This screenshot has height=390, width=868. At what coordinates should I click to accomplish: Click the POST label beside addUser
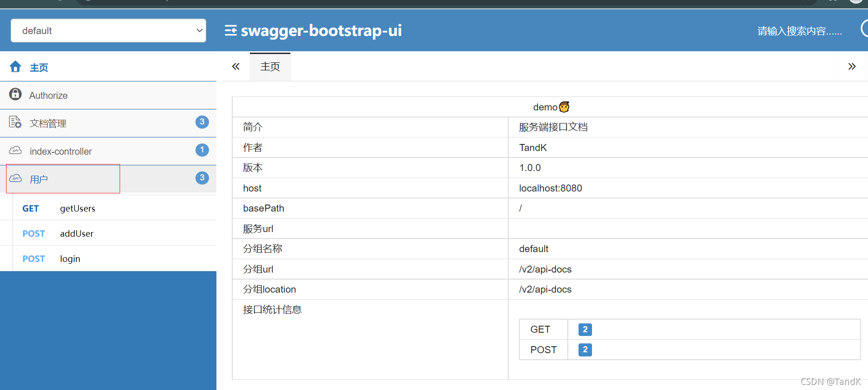pyautogui.click(x=34, y=233)
